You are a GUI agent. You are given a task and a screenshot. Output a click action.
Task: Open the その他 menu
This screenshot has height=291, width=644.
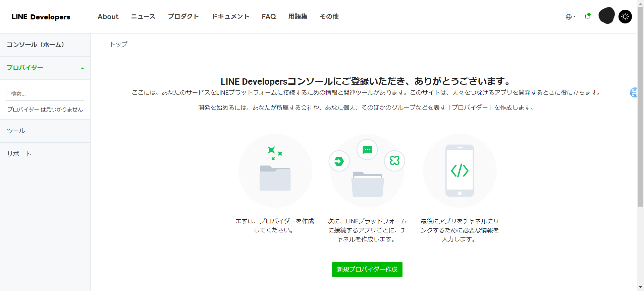[329, 16]
